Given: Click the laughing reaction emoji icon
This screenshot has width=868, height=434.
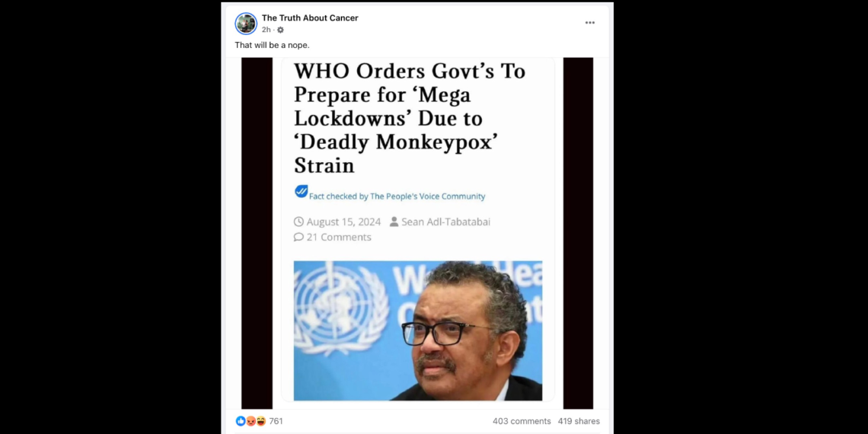Looking at the screenshot, I should 260,421.
